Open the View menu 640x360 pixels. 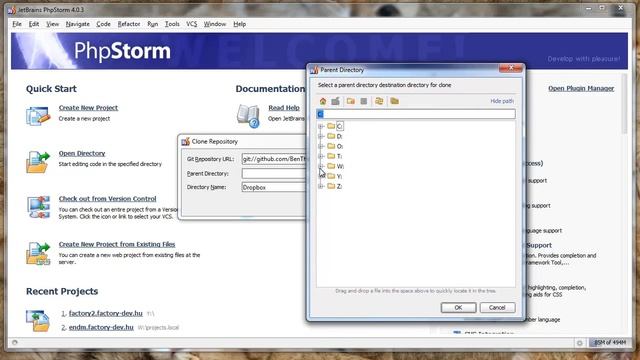(52, 24)
